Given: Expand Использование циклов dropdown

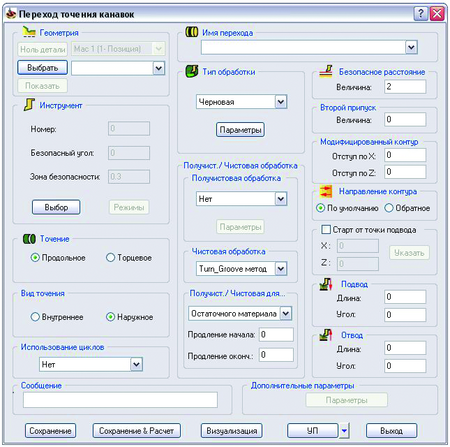Looking at the screenshot, I should [x=136, y=364].
